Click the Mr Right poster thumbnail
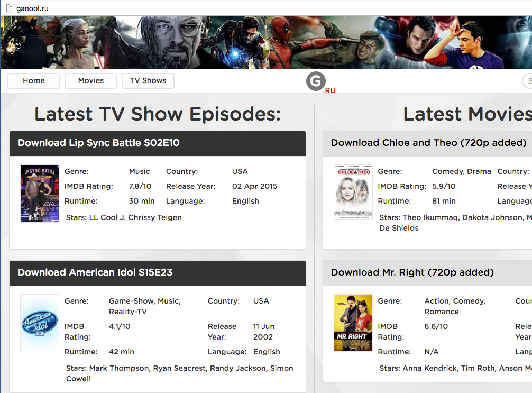The width and height of the screenshot is (532, 393). (353, 323)
